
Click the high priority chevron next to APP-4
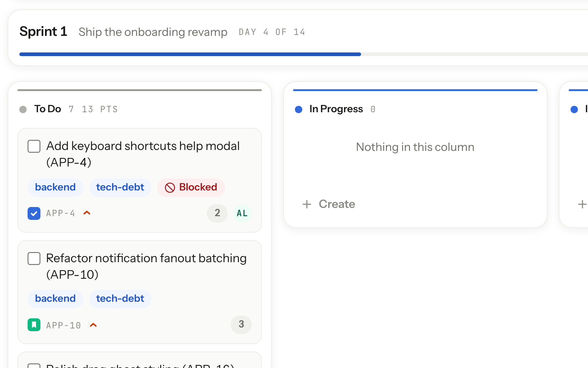click(87, 213)
